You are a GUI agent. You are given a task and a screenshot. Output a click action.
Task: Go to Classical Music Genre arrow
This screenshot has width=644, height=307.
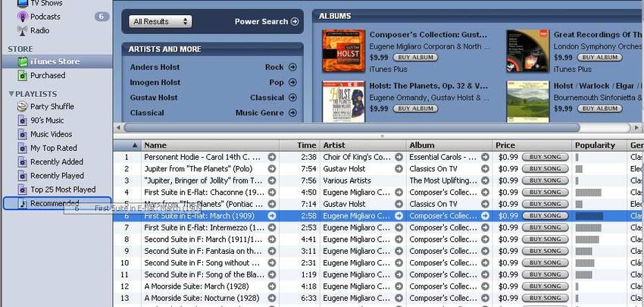pos(292,113)
